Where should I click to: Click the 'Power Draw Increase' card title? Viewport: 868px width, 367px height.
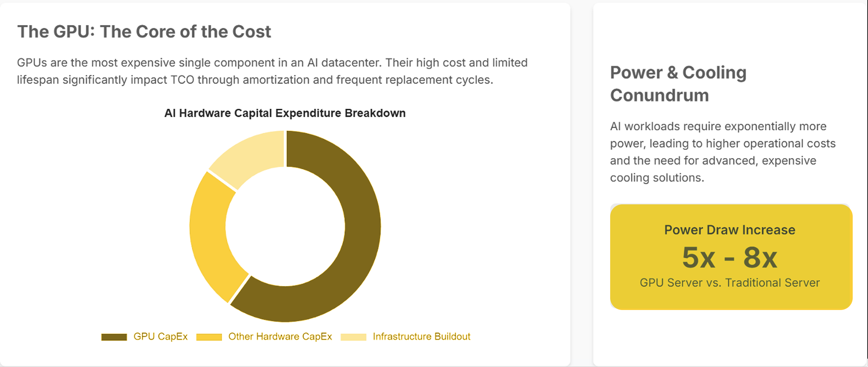coord(730,230)
